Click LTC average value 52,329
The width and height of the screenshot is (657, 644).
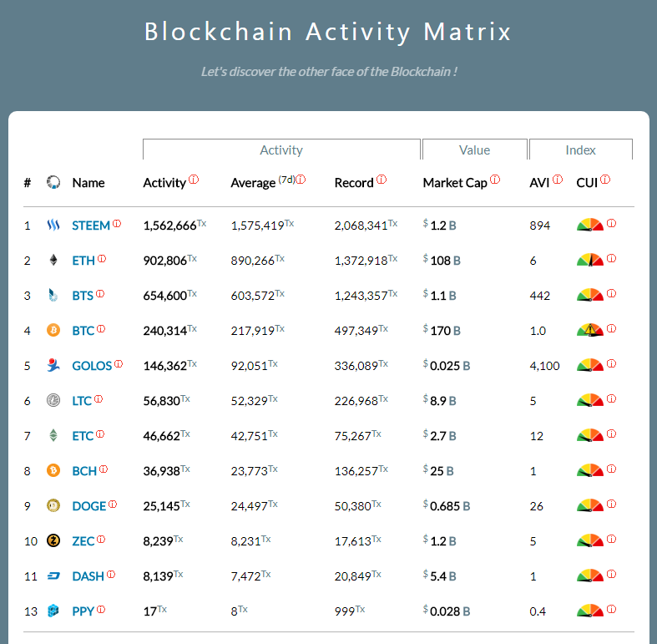coord(250,401)
